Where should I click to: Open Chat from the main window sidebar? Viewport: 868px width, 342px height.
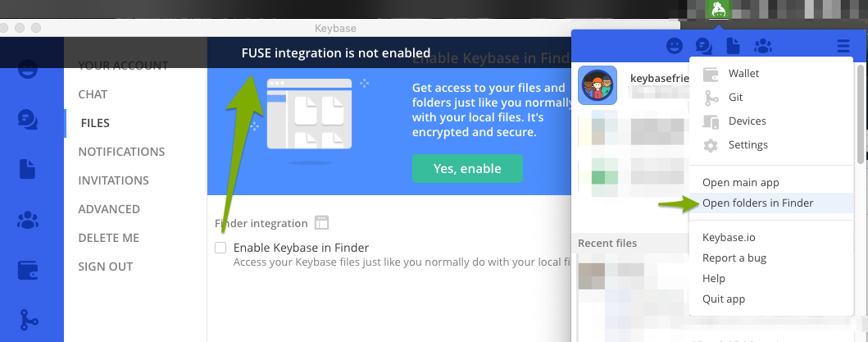[x=28, y=119]
